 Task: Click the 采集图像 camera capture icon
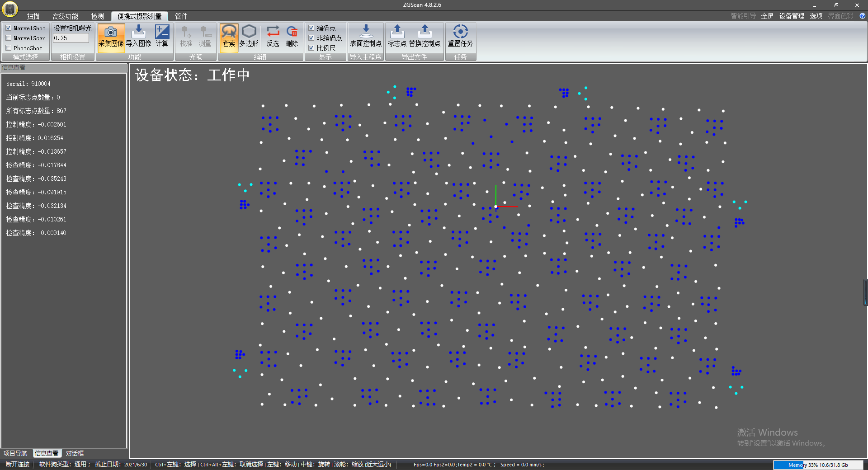(111, 33)
